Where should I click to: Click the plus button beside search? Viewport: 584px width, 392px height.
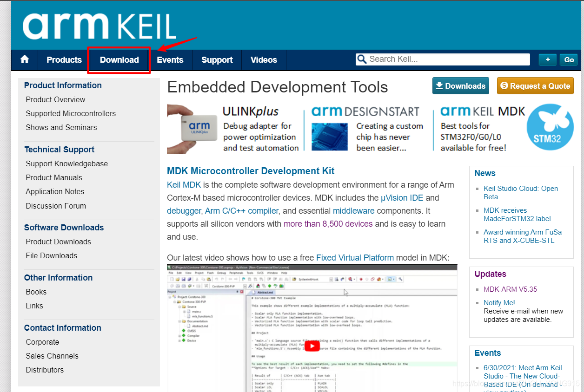point(548,59)
